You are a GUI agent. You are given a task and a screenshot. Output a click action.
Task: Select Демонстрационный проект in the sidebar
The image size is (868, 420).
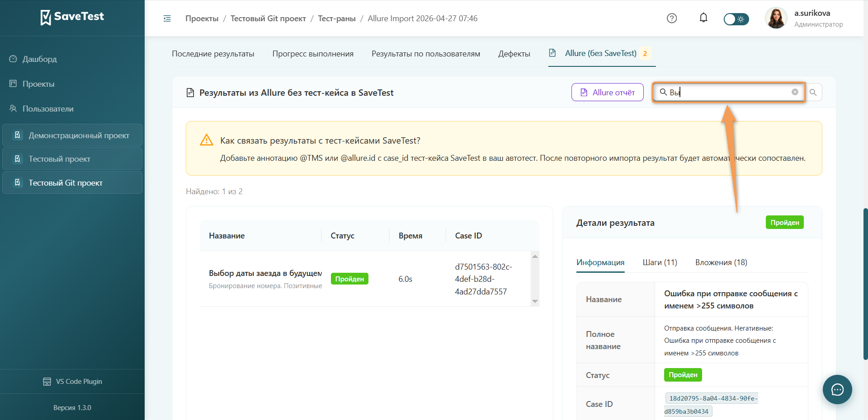[x=72, y=135]
